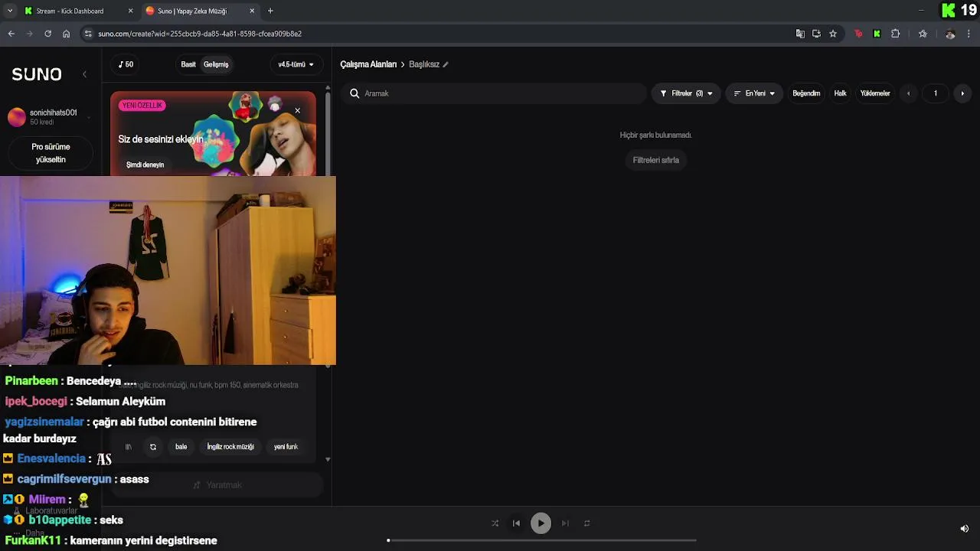Click Pro sürüme yükseltin button
Image resolution: width=980 pixels, height=551 pixels.
51,153
